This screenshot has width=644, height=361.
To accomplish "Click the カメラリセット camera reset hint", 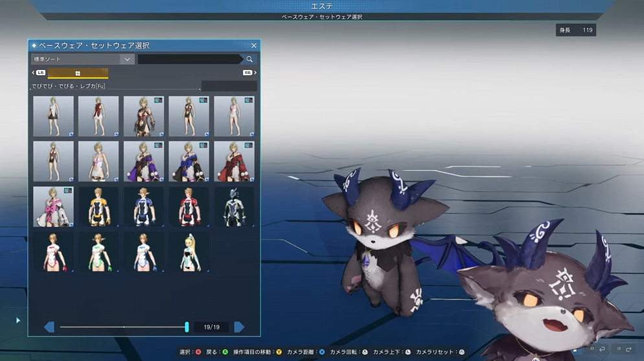I will tap(441, 352).
